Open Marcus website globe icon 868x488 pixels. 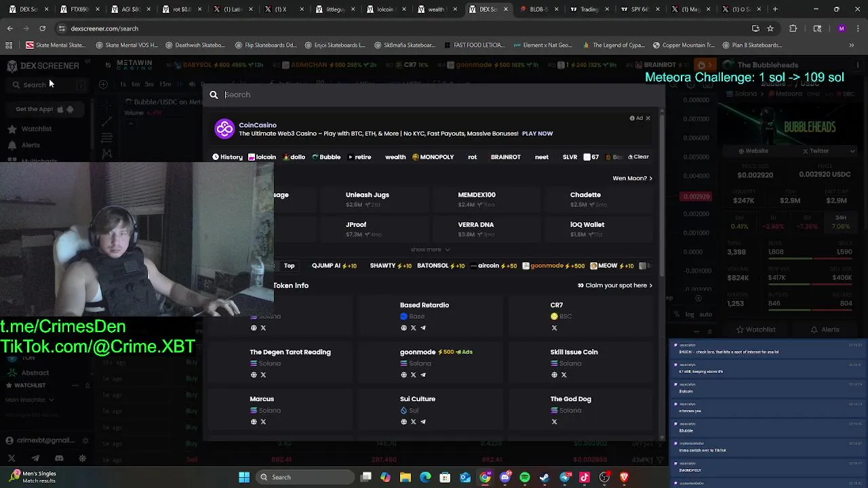click(x=254, y=422)
